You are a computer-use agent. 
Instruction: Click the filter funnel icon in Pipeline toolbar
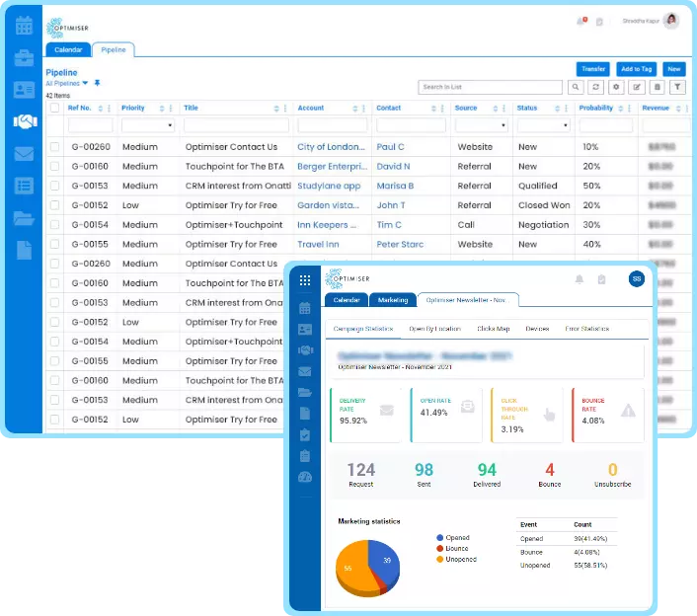pos(677,87)
